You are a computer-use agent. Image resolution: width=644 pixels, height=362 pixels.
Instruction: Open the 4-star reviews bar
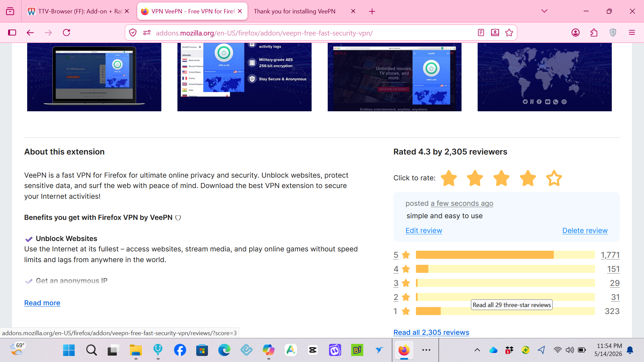coord(505,269)
